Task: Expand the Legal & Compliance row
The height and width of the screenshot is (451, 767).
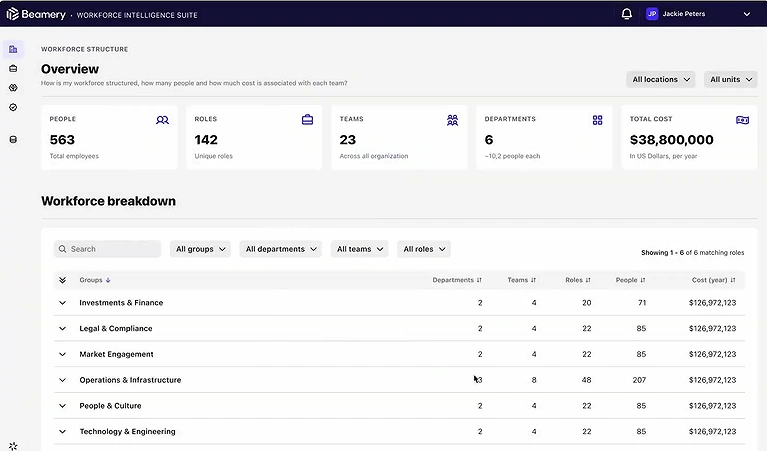Action: coord(62,329)
